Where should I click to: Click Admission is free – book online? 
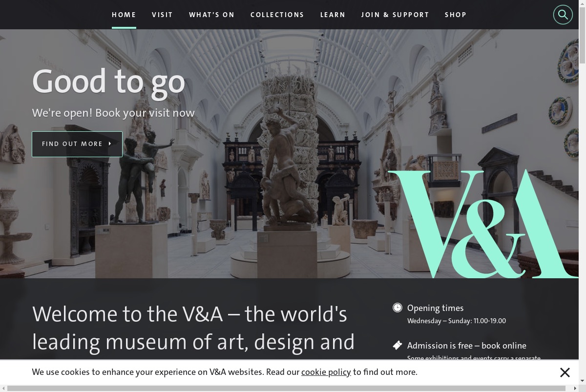466,346
